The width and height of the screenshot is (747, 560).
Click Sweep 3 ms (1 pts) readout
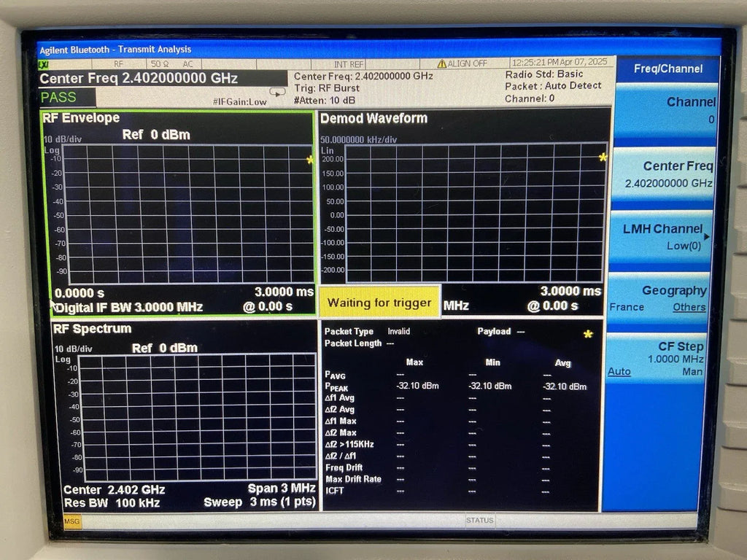tap(260, 502)
